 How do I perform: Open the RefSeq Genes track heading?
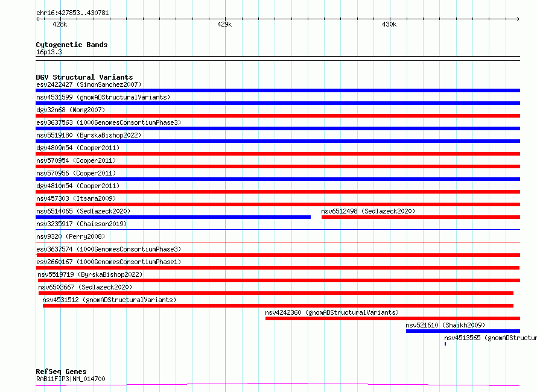61,371
